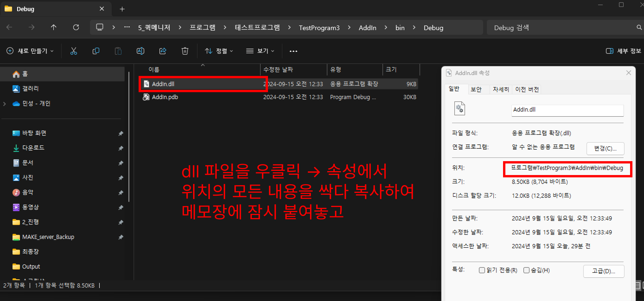Navigate to bin breadcrumb
The image size is (644, 301).
(400, 28)
